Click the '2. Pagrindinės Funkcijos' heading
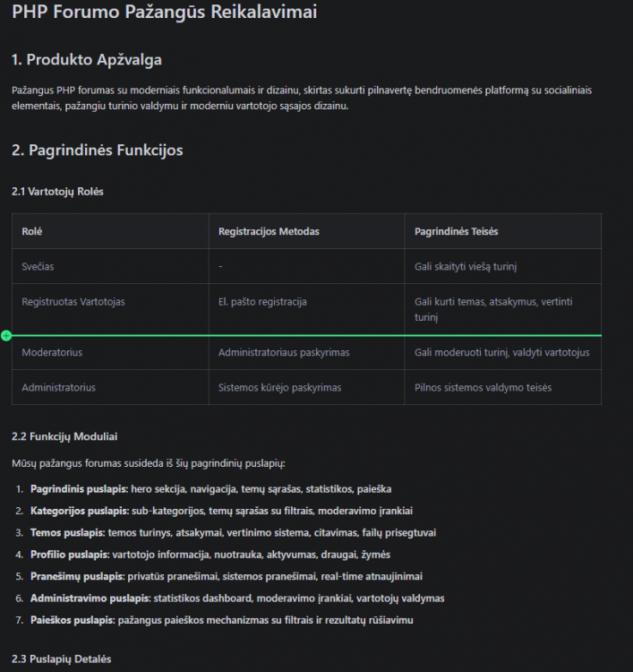Image resolution: width=633 pixels, height=672 pixels. (98, 150)
